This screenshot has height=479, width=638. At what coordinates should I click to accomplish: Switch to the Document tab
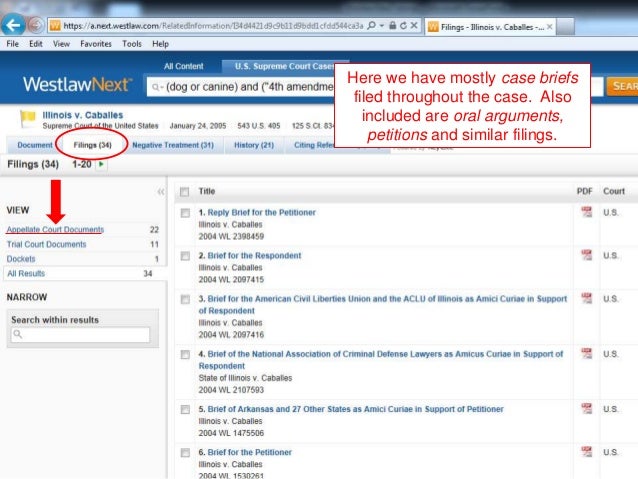(35, 145)
